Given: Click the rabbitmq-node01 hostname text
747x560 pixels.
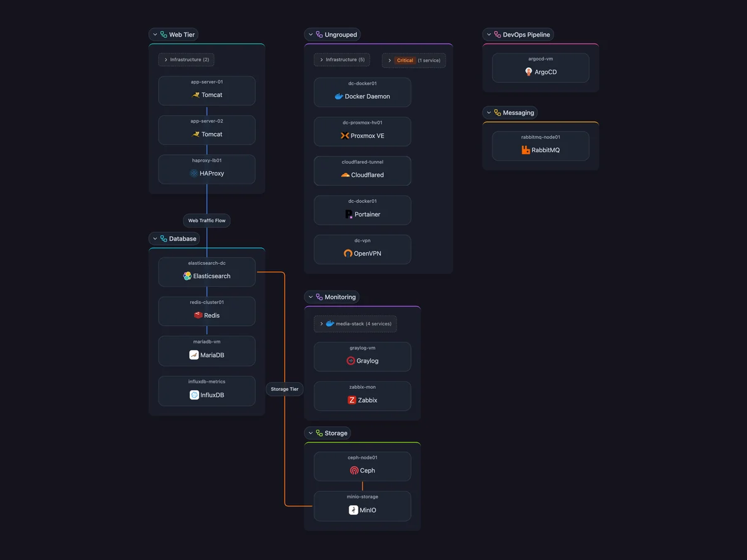Looking at the screenshot, I should click(x=540, y=137).
